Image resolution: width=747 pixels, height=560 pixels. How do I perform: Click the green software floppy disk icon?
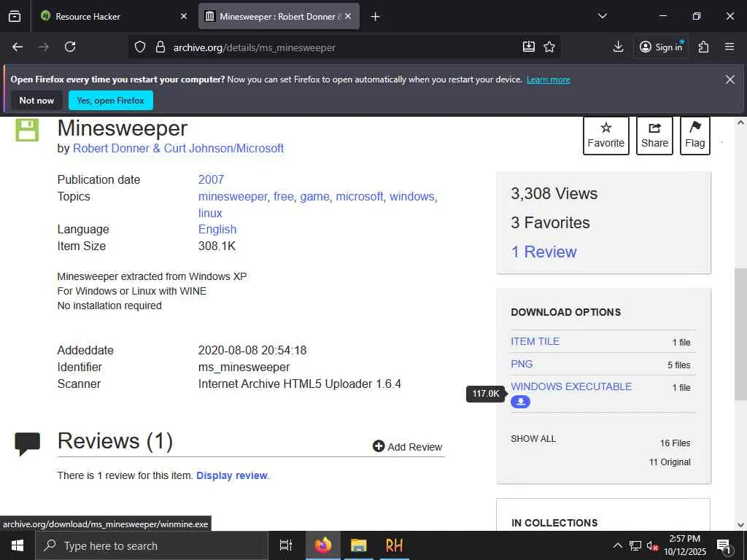coord(27,130)
